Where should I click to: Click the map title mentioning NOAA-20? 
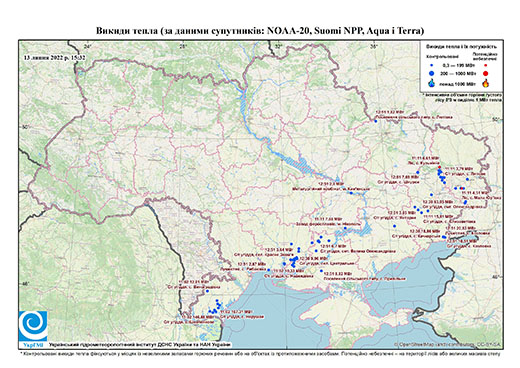pyautogui.click(x=260, y=31)
